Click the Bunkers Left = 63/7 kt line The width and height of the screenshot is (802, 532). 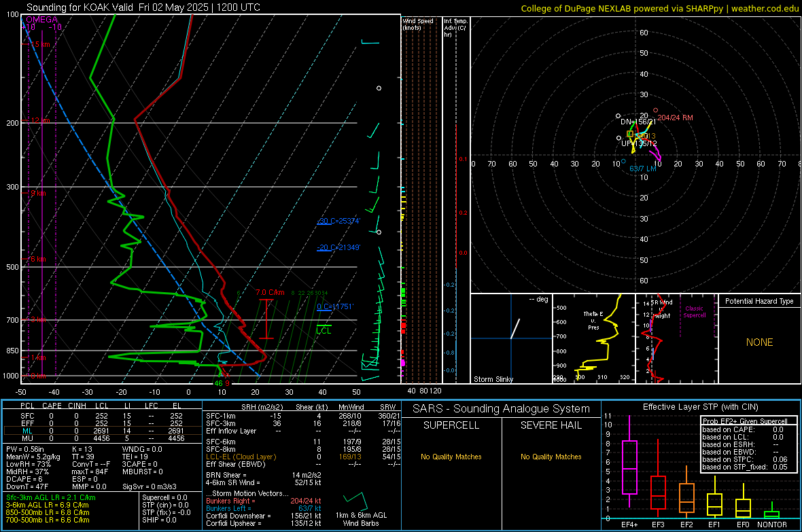pos(264,508)
